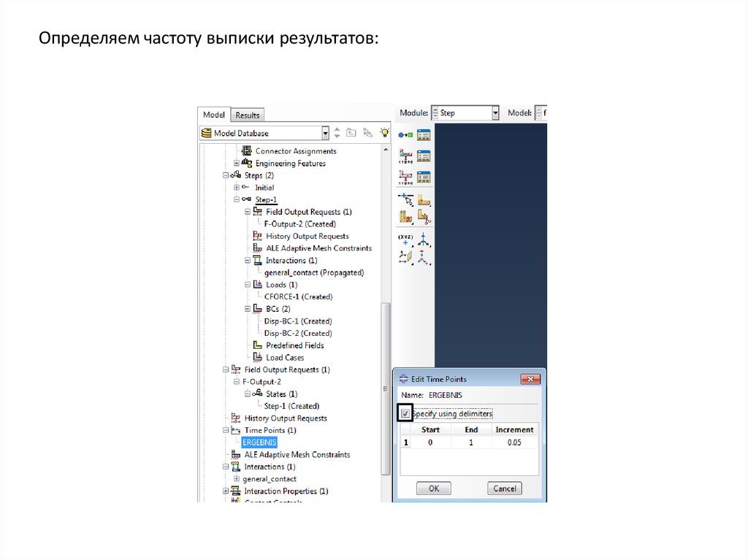This screenshot has width=748, height=560.
Task: Click the Predefined Fields icon
Action: pos(258,345)
